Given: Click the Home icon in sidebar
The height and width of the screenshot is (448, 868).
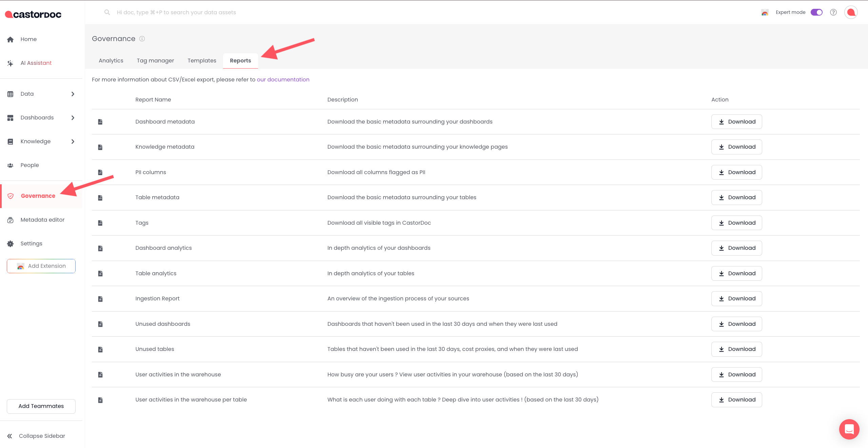Looking at the screenshot, I should tap(11, 39).
